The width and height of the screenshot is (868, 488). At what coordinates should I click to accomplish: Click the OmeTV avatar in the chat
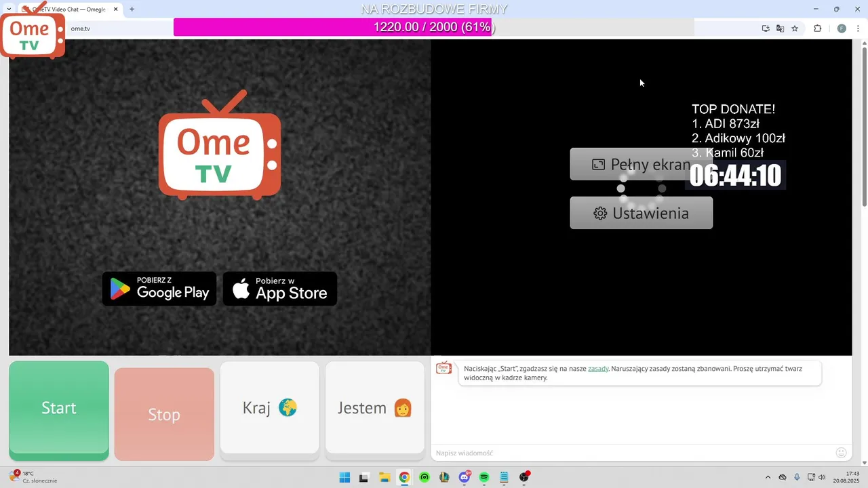point(443,368)
